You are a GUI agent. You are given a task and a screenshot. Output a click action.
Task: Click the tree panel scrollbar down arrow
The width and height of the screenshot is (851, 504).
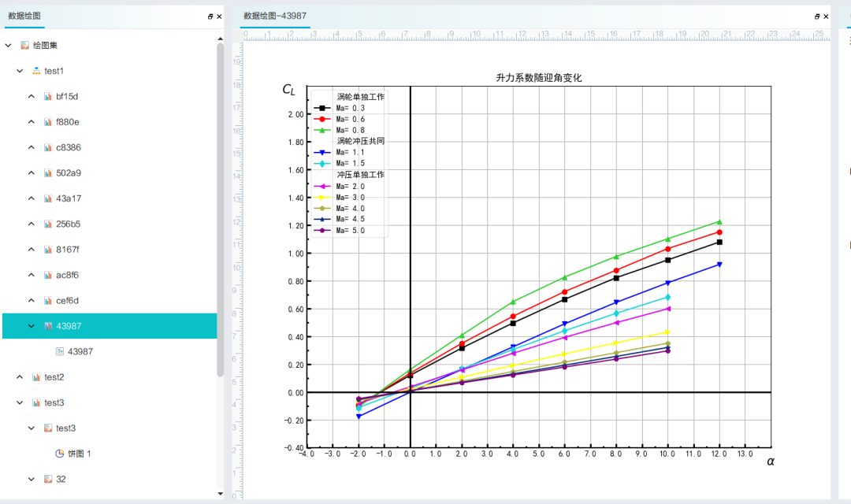[x=221, y=494]
